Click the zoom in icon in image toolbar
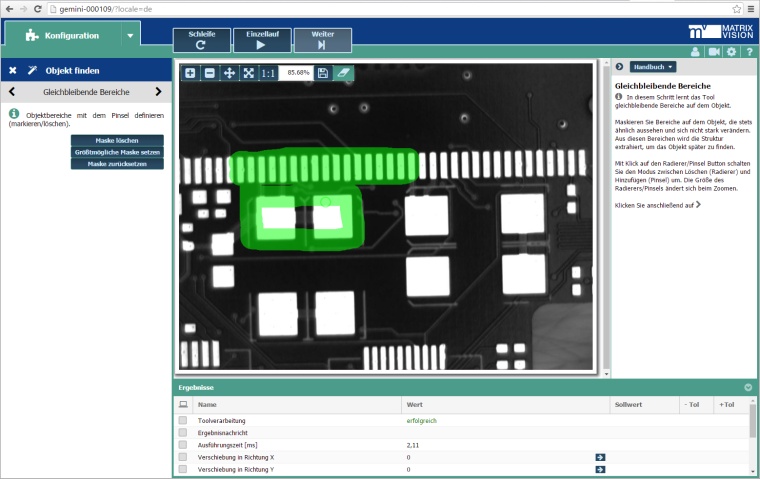Image resolution: width=760 pixels, height=479 pixels. click(190, 73)
